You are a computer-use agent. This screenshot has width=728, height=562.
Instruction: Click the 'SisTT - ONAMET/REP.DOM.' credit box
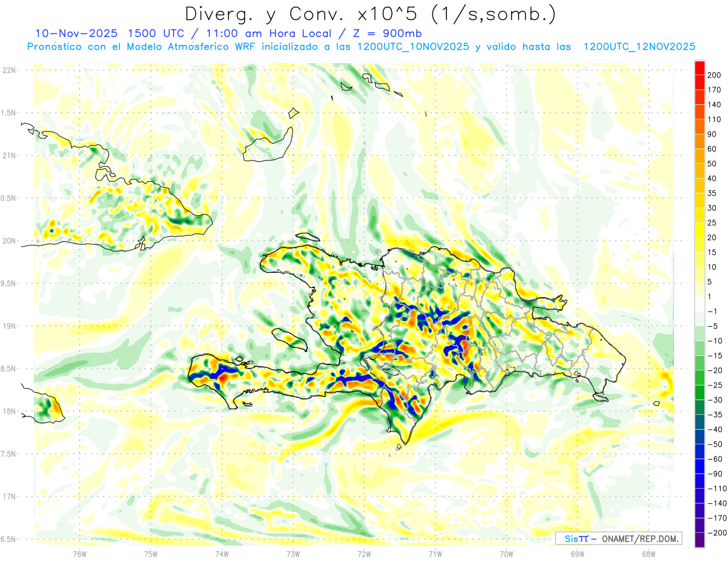click(x=618, y=538)
